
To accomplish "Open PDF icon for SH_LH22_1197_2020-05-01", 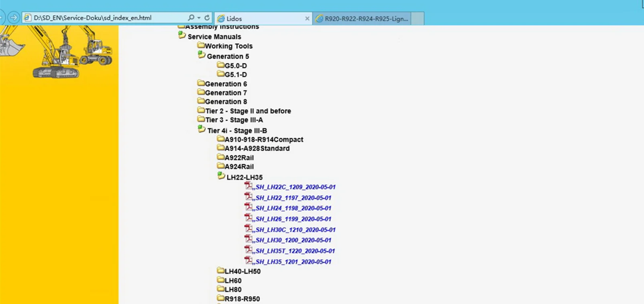I will coord(249,197).
